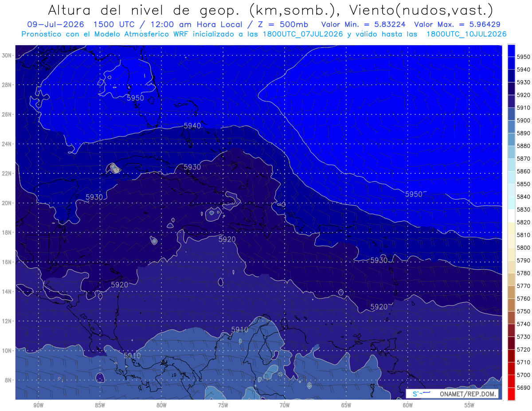Click the 'Valor Min. = 5.83224' value
Viewport: 532px width, 411px height.
tap(363, 24)
